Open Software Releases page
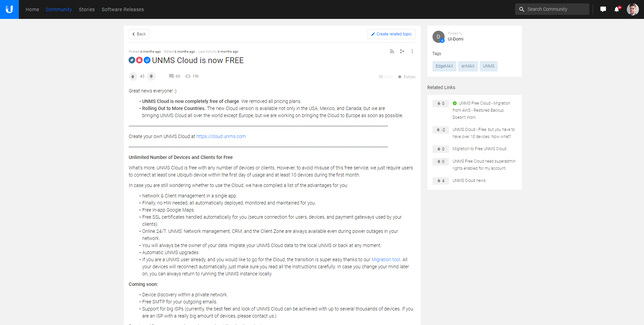This screenshot has width=644, height=325. [x=123, y=9]
